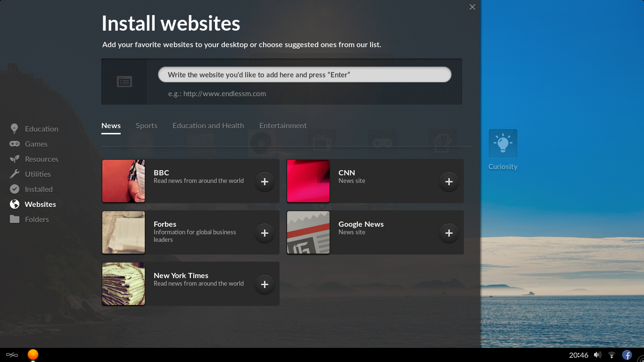Image resolution: width=644 pixels, height=362 pixels.
Task: Click the Resources sprout icon in sidebar
Action: [15, 159]
